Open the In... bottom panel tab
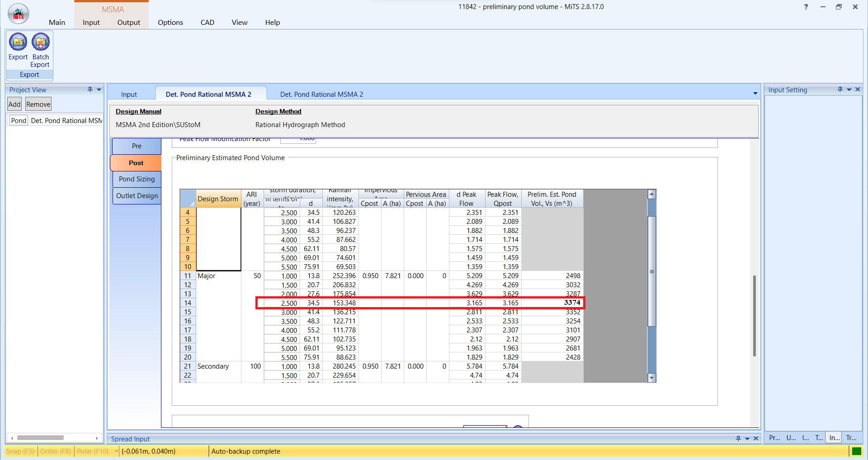 click(834, 437)
